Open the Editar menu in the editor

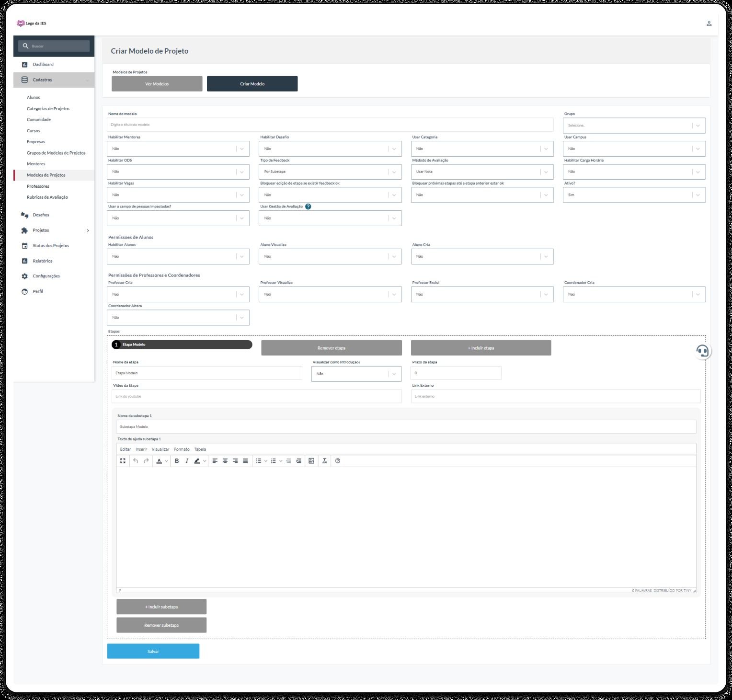coord(126,449)
